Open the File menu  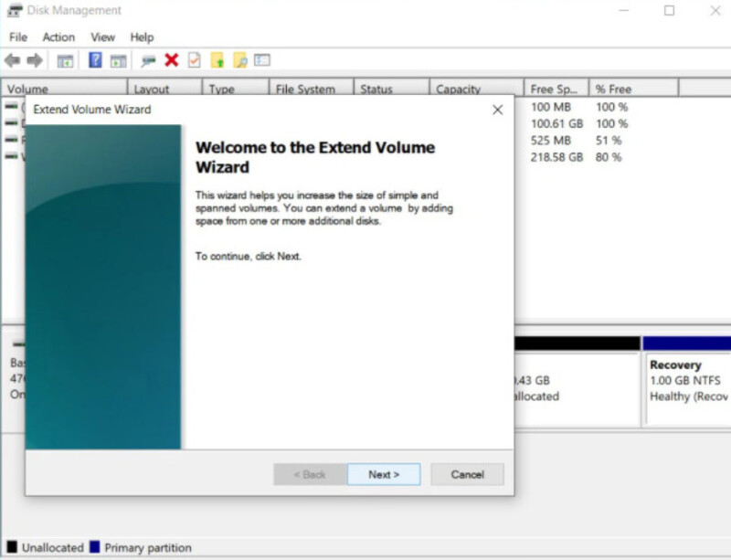point(18,37)
